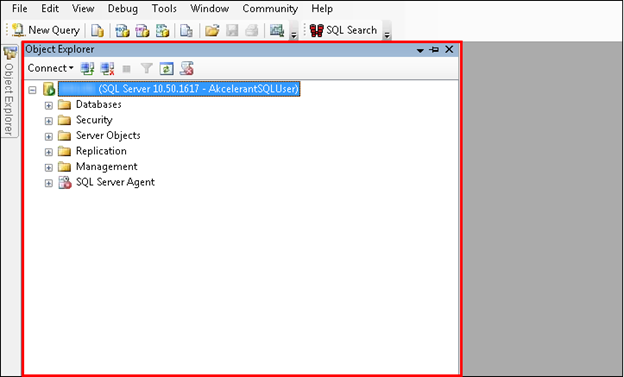Click the Disconnect server icon
Image resolution: width=624 pixels, height=377 pixels.
coord(107,68)
